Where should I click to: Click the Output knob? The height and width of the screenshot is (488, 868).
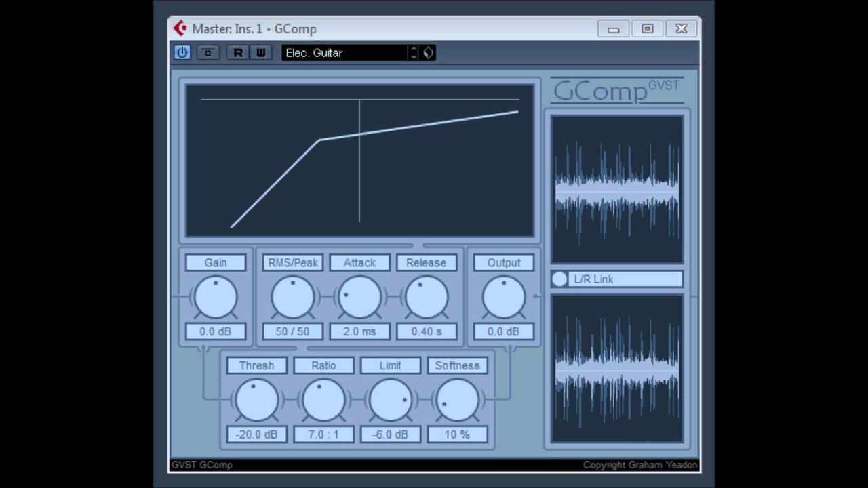504,297
